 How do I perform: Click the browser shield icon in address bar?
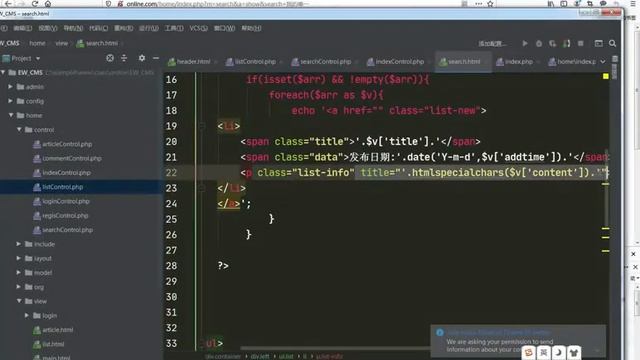pos(108,4)
